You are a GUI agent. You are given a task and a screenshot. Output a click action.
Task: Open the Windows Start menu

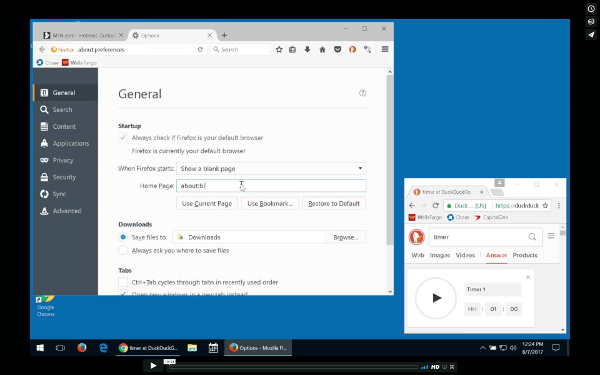coord(40,348)
